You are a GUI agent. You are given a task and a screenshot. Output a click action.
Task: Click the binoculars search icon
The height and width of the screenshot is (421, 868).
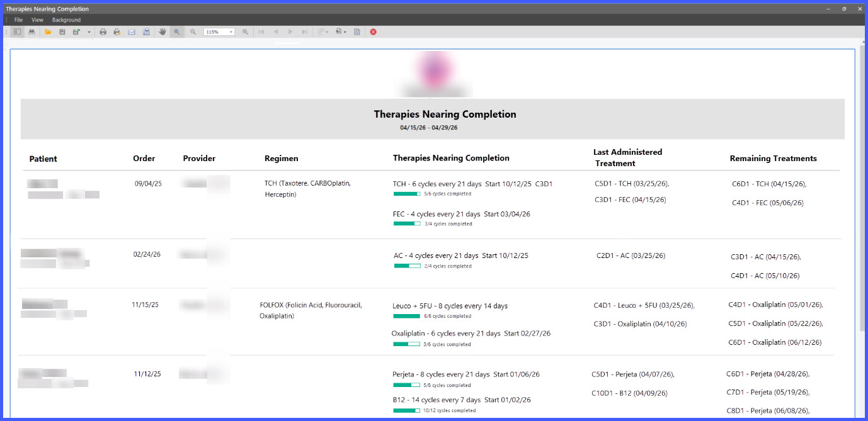pyautogui.click(x=31, y=31)
